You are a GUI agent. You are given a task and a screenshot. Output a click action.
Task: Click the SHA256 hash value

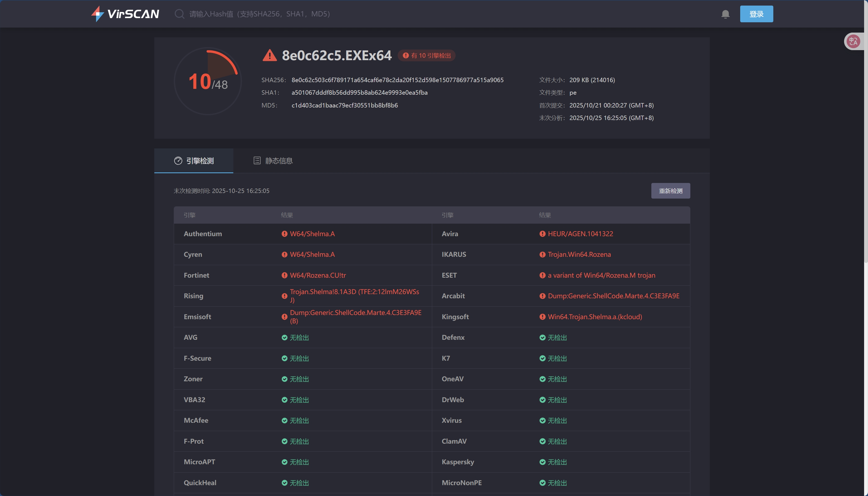tap(397, 80)
